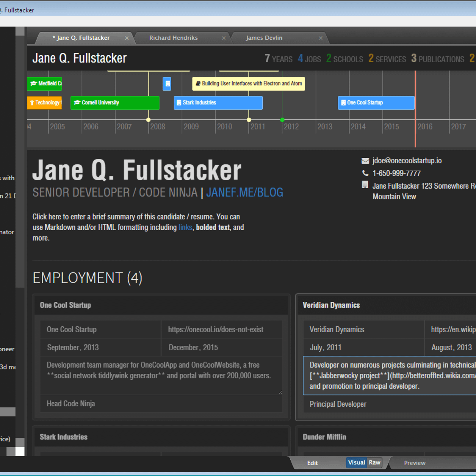Close the Jane Q. Fullstacker tab

point(127,38)
